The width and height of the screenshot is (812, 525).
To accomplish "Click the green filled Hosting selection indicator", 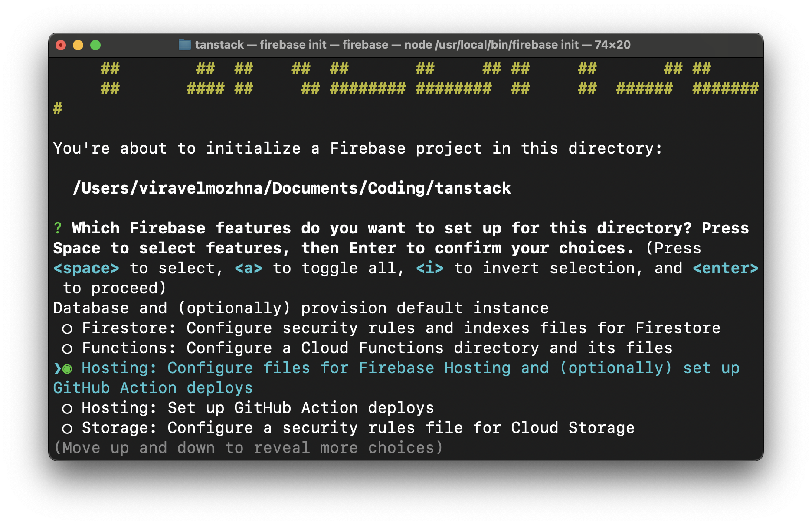I will (66, 368).
